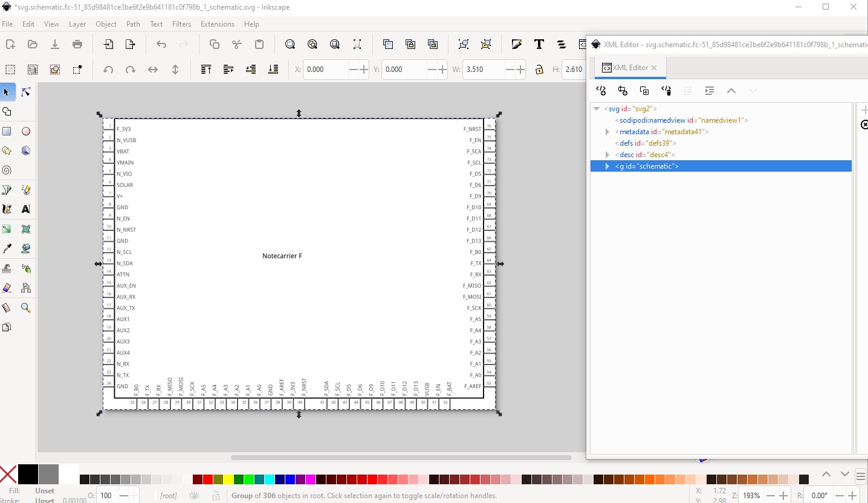Select the Spray tool

[26, 268]
